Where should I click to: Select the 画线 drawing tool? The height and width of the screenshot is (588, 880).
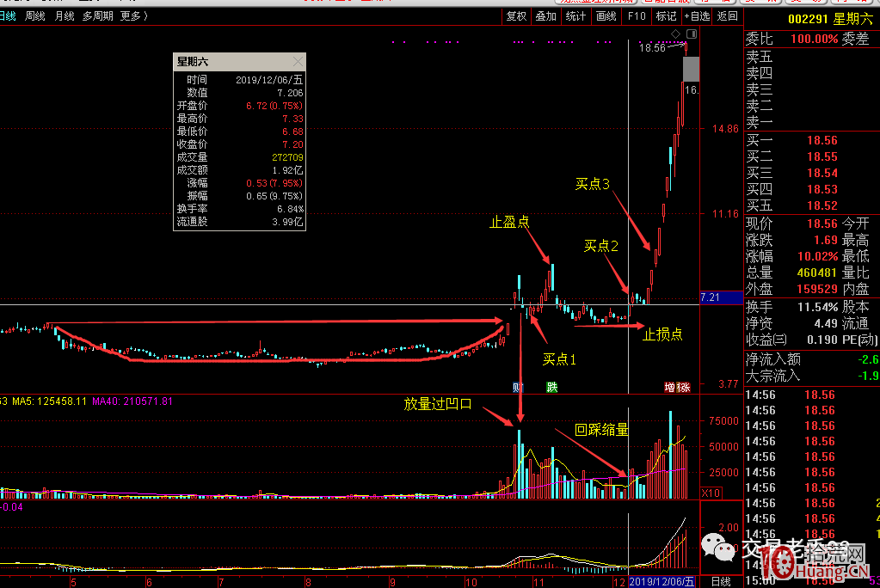[x=606, y=16]
